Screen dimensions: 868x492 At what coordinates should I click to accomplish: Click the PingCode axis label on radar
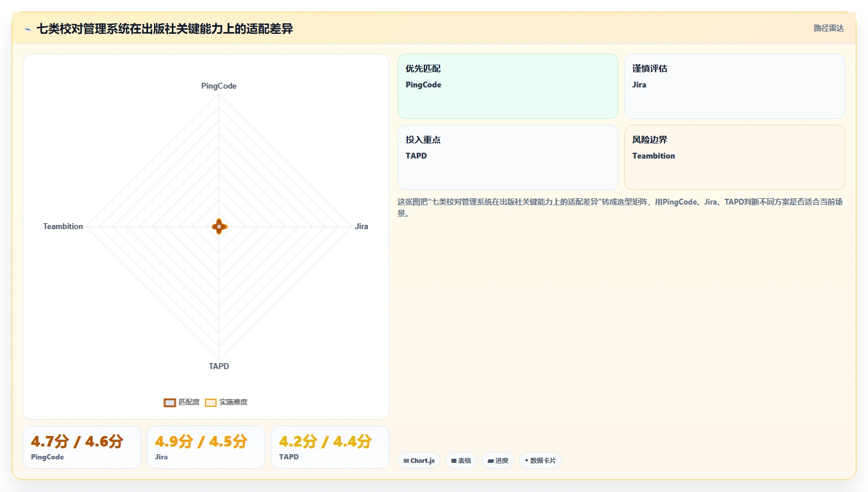coord(219,86)
